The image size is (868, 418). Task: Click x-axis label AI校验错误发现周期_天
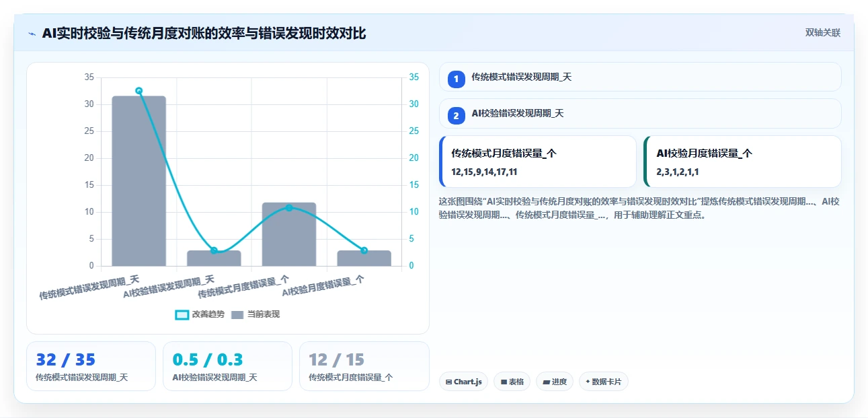click(169, 287)
